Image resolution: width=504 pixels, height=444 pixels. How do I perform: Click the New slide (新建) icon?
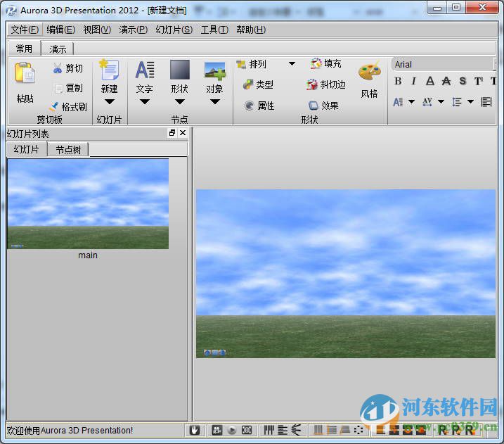109,69
